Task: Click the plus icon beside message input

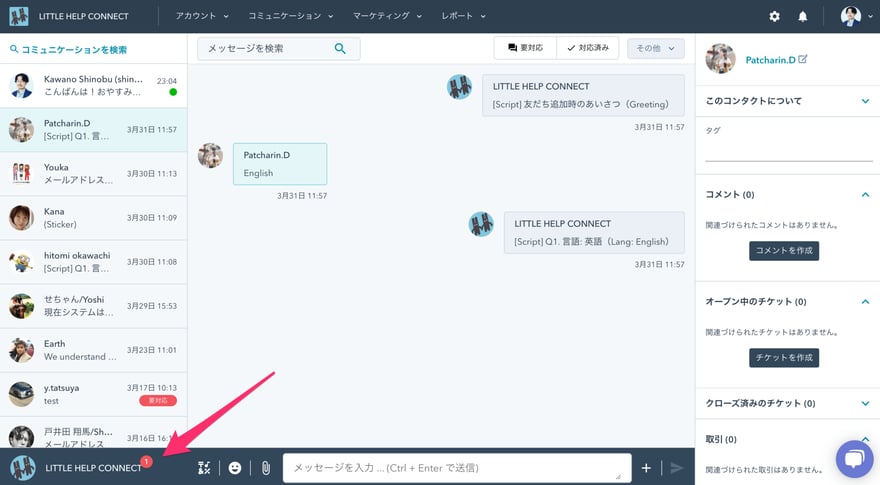Action: tap(646, 467)
